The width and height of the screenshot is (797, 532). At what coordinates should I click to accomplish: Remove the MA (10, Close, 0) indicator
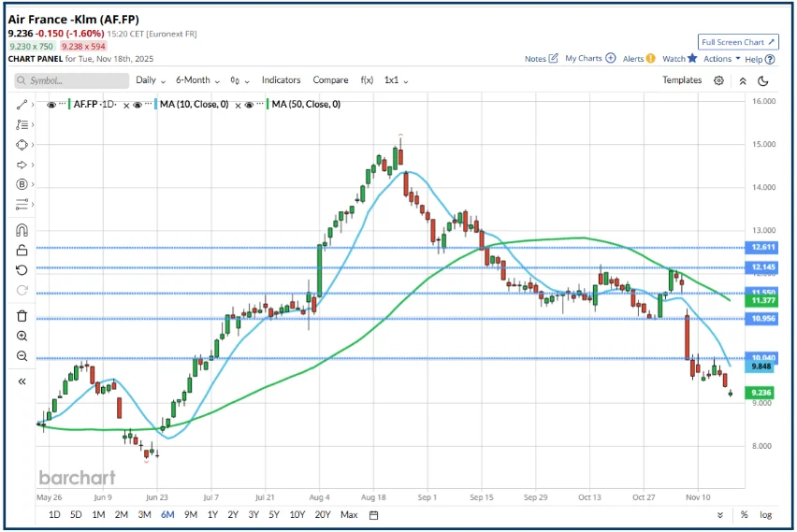click(238, 106)
